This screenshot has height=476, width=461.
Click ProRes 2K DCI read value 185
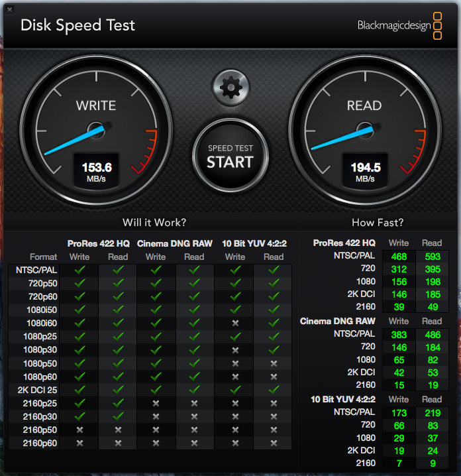[433, 294]
